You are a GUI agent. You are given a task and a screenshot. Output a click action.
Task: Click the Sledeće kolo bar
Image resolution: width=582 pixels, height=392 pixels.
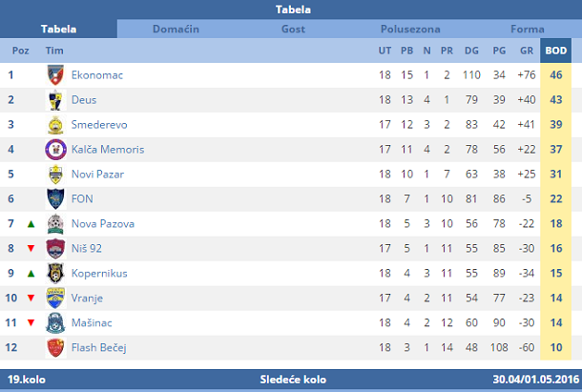click(291, 380)
